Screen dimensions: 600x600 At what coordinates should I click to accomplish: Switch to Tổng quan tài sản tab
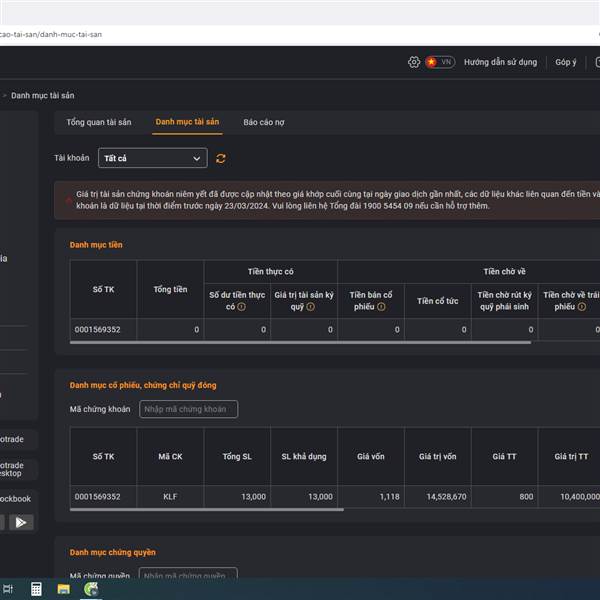[x=99, y=122]
